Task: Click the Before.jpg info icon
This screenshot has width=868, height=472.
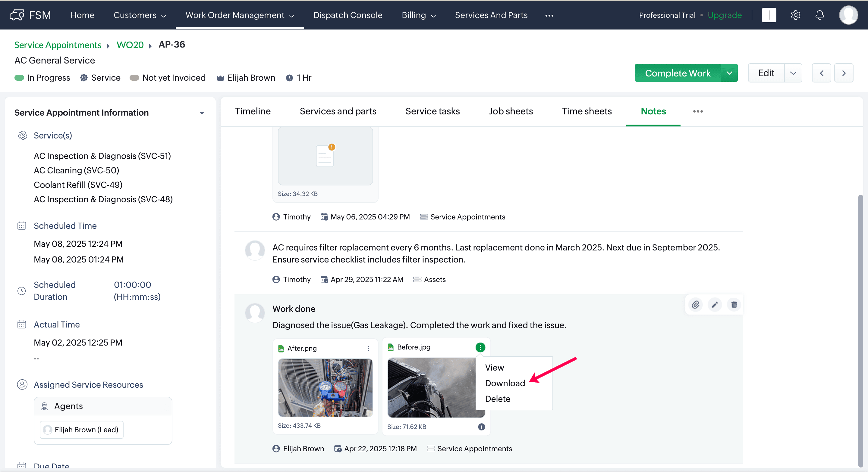Action: 482,427
